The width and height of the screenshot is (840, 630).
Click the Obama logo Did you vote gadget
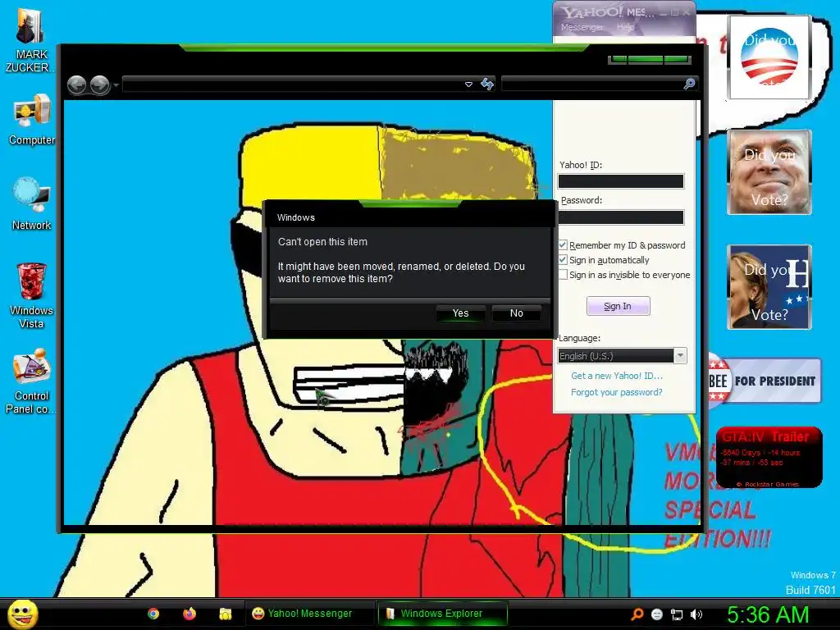coord(769,57)
